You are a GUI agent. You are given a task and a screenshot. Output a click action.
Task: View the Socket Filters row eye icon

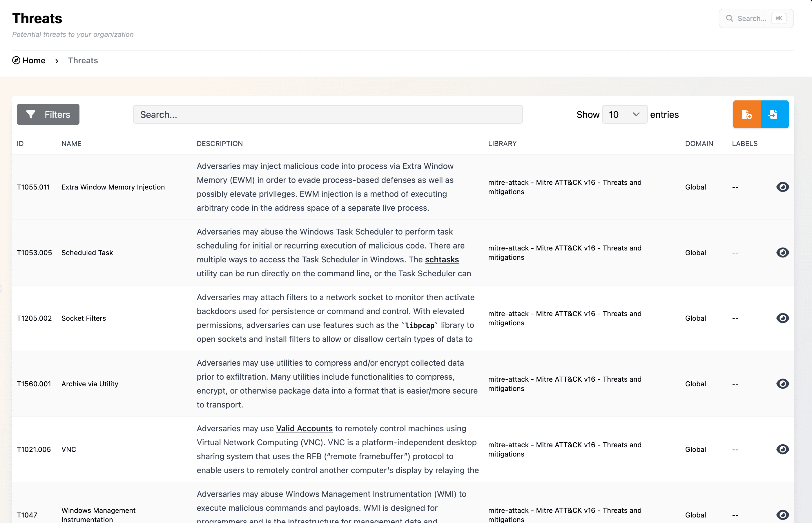coord(782,318)
